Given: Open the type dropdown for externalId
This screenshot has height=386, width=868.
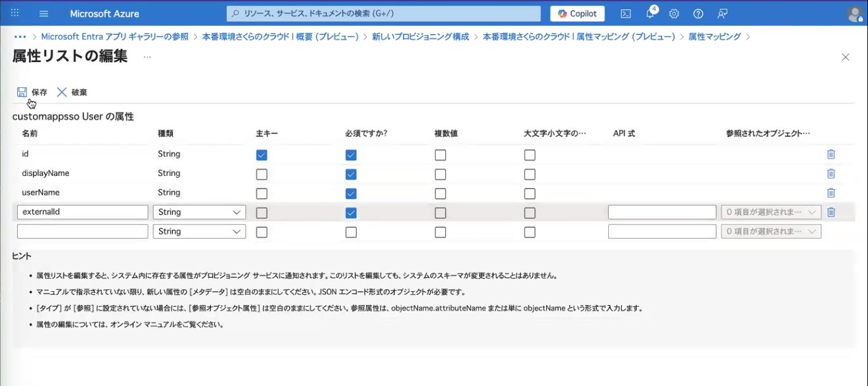Looking at the screenshot, I should point(199,212).
